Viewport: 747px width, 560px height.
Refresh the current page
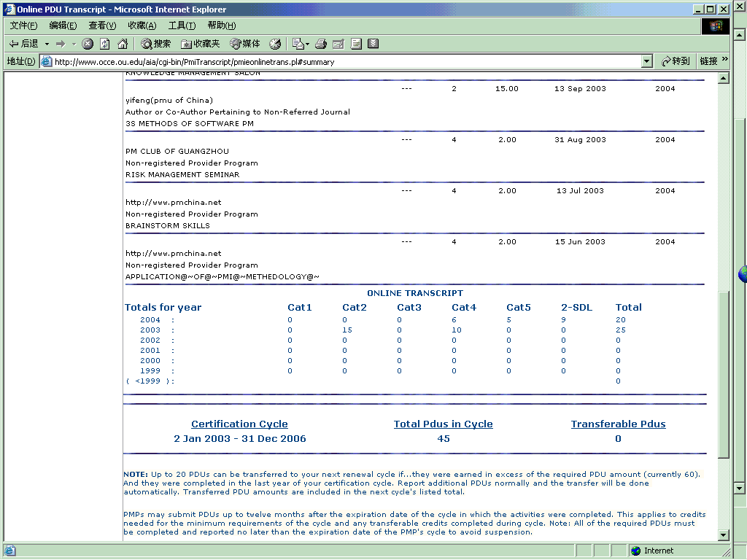click(105, 44)
